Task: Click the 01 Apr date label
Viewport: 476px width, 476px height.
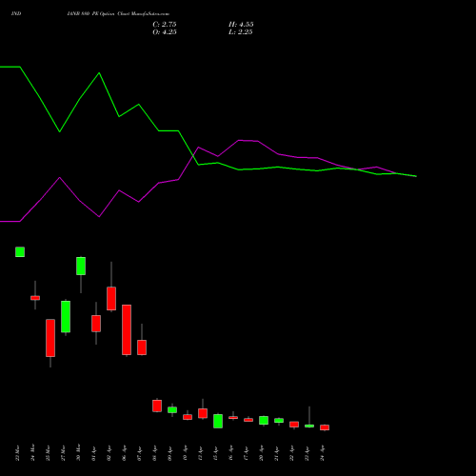Action: pyautogui.click(x=93, y=454)
